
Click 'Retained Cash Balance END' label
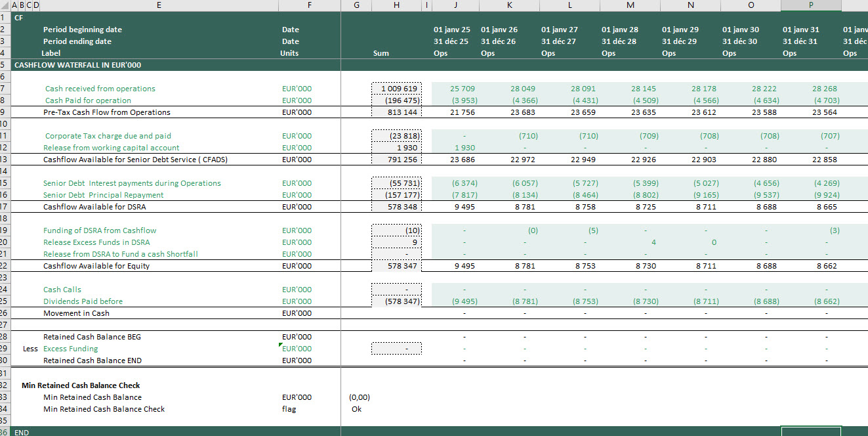pyautogui.click(x=92, y=360)
